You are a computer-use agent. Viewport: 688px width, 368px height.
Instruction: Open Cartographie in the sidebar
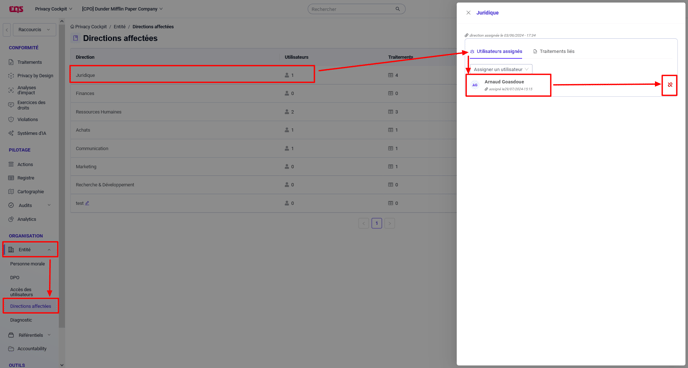click(x=30, y=192)
